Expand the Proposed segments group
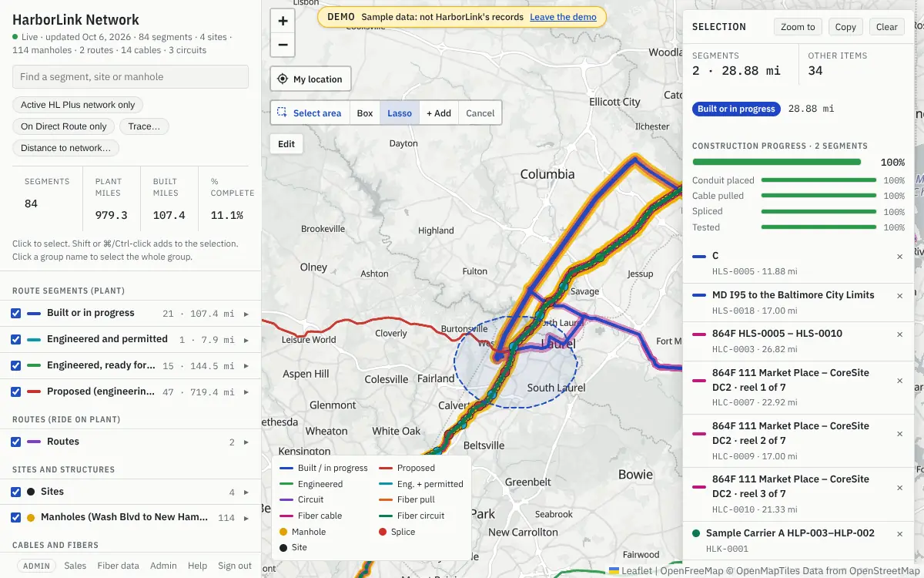The height and width of the screenshot is (578, 924). [x=246, y=392]
